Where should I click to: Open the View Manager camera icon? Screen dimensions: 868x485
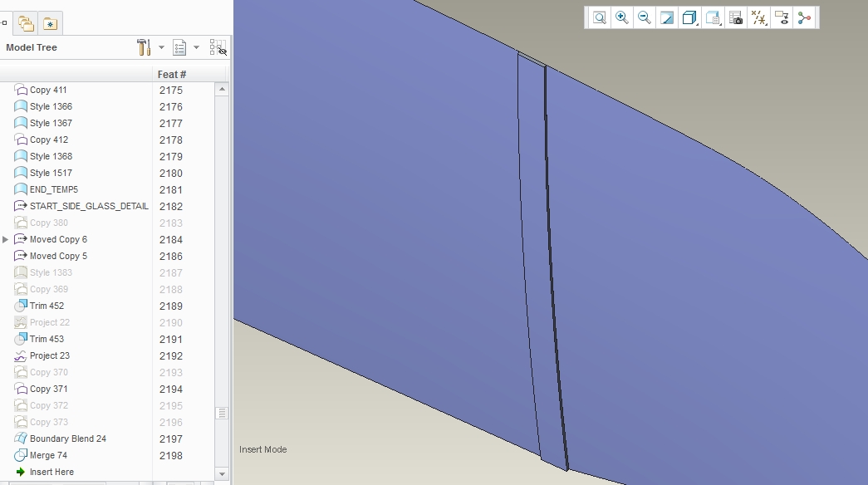tap(736, 17)
